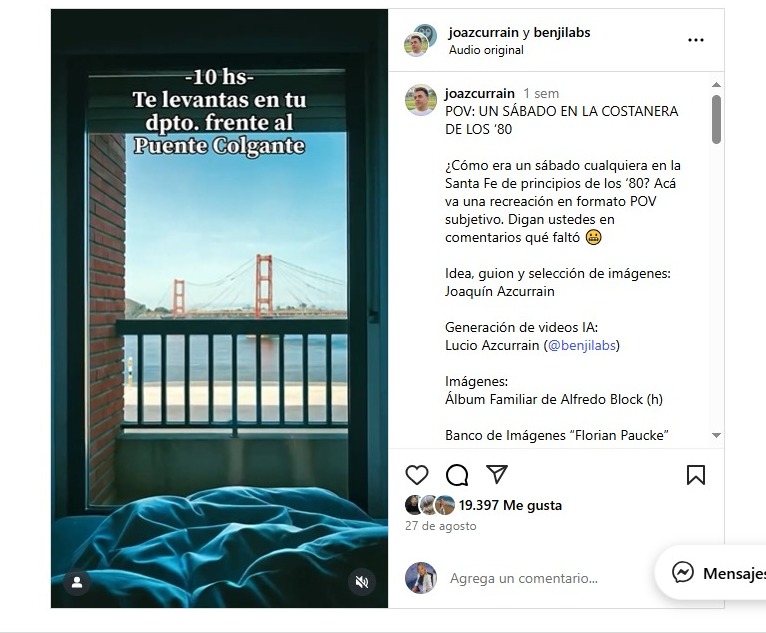Screen dimensions: 766x633
Task: Share the post via paper plane icon
Action: pyautogui.click(x=497, y=474)
